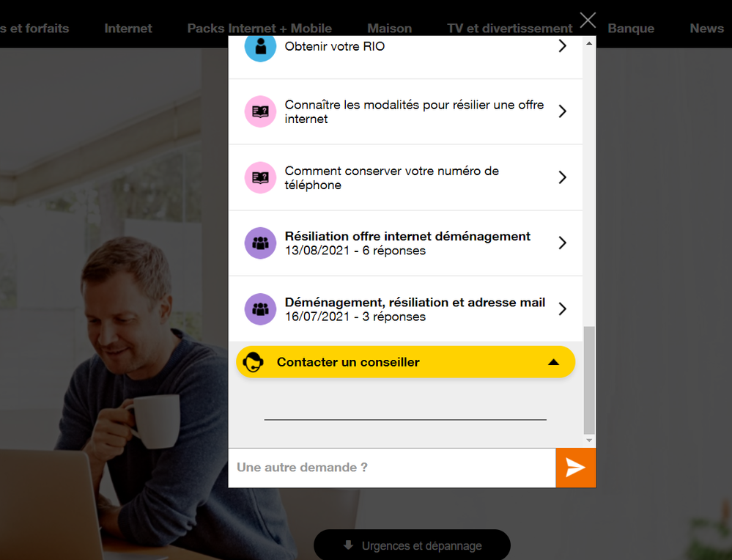732x560 pixels.
Task: Click the pink book icon beside conserver votre numéro
Action: pyautogui.click(x=261, y=177)
